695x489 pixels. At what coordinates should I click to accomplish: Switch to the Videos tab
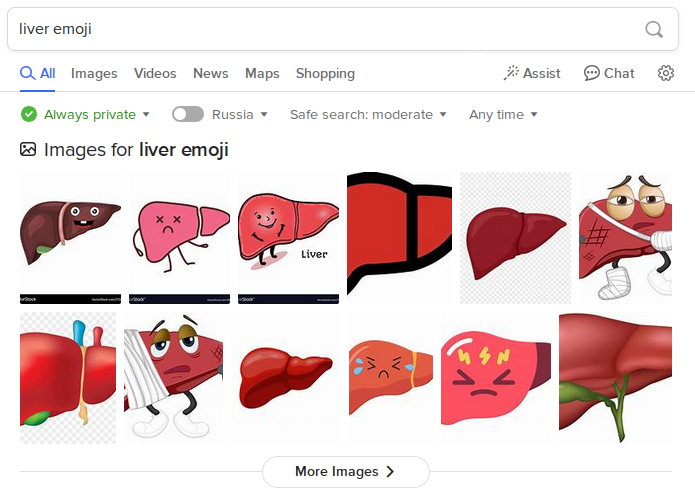(155, 73)
